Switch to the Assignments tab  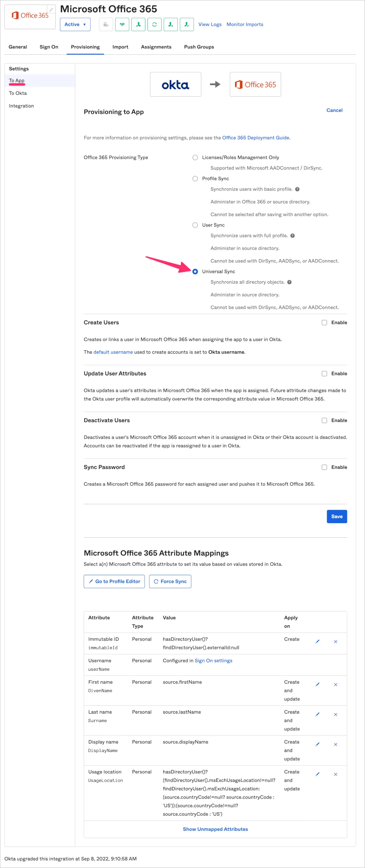point(156,47)
